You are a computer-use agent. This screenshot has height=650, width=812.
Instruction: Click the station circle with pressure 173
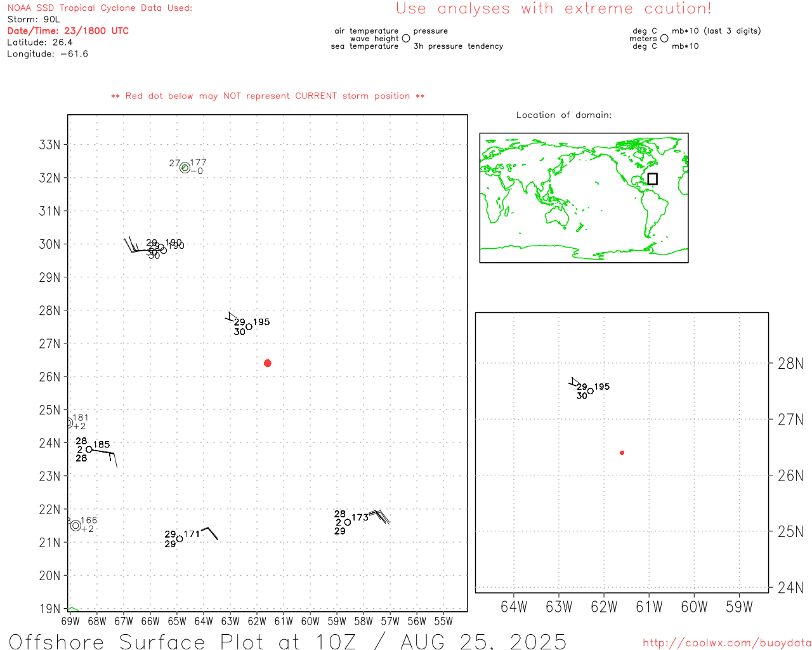click(x=348, y=522)
